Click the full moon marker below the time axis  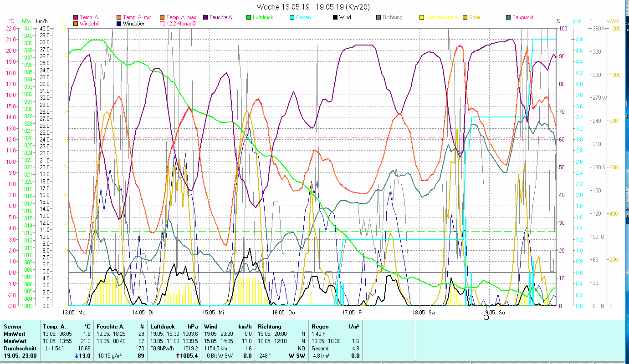(x=486, y=317)
